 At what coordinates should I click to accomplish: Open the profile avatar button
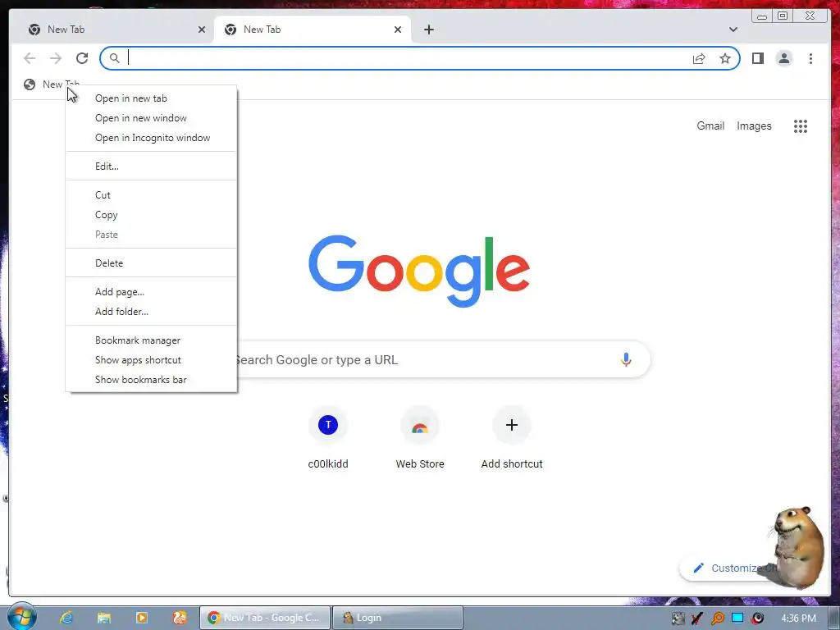click(783, 58)
